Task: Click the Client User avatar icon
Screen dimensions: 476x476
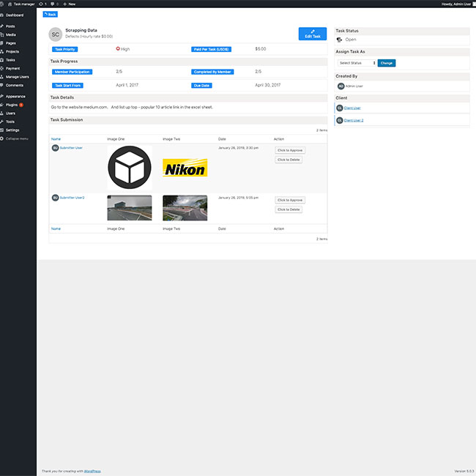Action: 340,108
